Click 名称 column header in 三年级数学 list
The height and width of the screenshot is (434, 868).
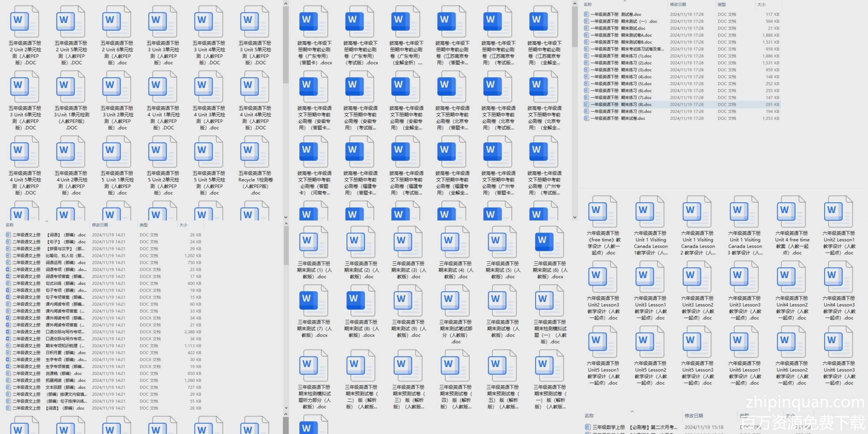(589, 416)
